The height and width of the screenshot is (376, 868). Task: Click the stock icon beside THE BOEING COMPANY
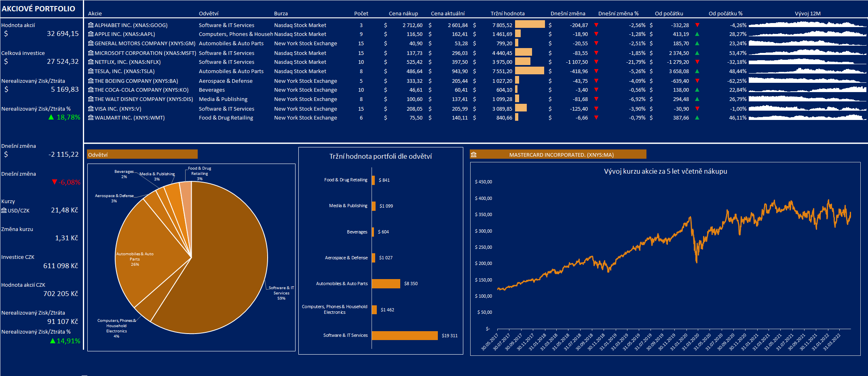(91, 81)
